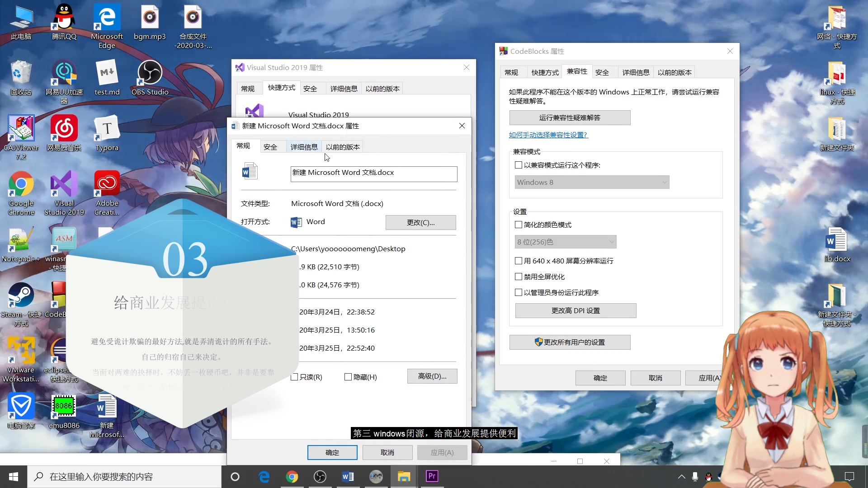The width and height of the screenshot is (868, 488).
Task: Open emu8086 from the desktop
Action: [64, 406]
